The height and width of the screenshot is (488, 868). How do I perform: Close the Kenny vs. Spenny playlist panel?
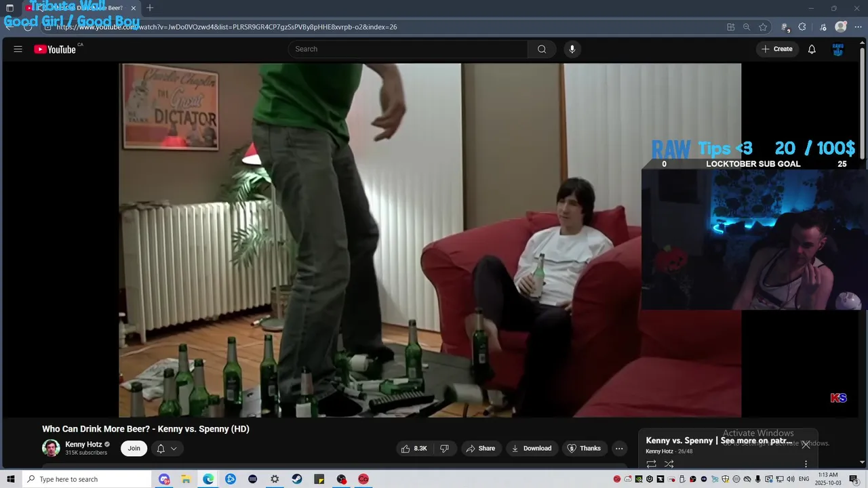(x=806, y=445)
